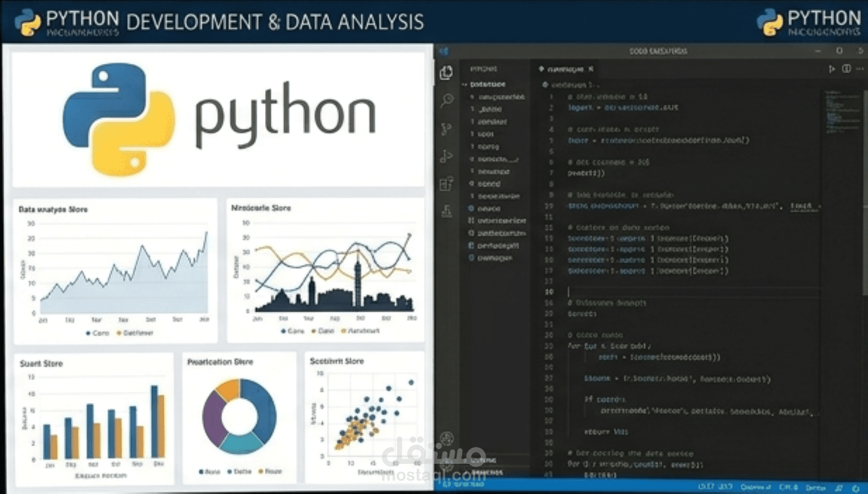The width and height of the screenshot is (868, 494).
Task: Click the file encoding status bar item
Action: pos(788,487)
